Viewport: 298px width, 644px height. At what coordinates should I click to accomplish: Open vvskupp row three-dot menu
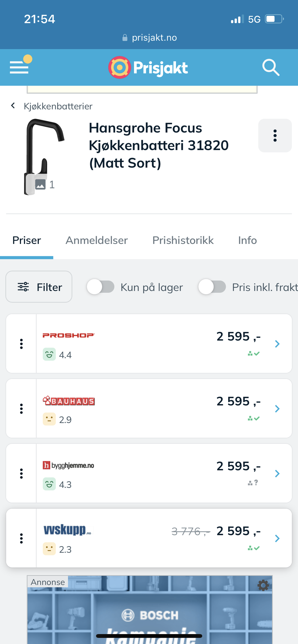21,538
